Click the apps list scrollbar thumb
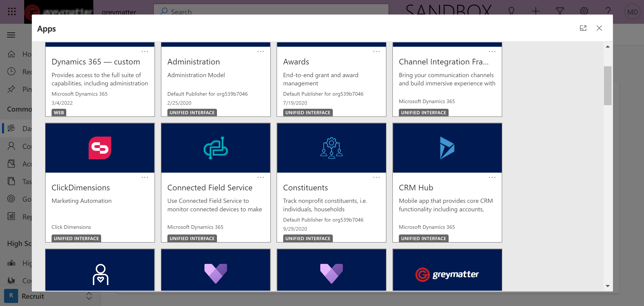 coord(608,85)
